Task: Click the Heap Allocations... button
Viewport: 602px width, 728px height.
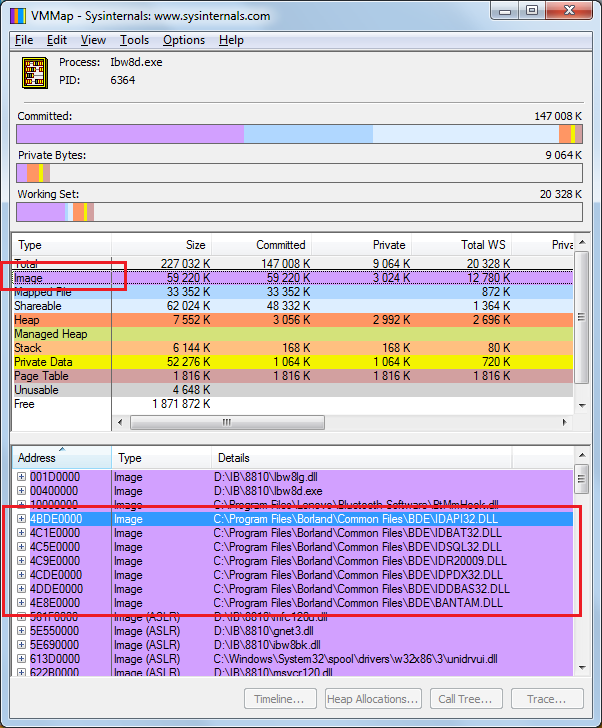Action: 373,699
